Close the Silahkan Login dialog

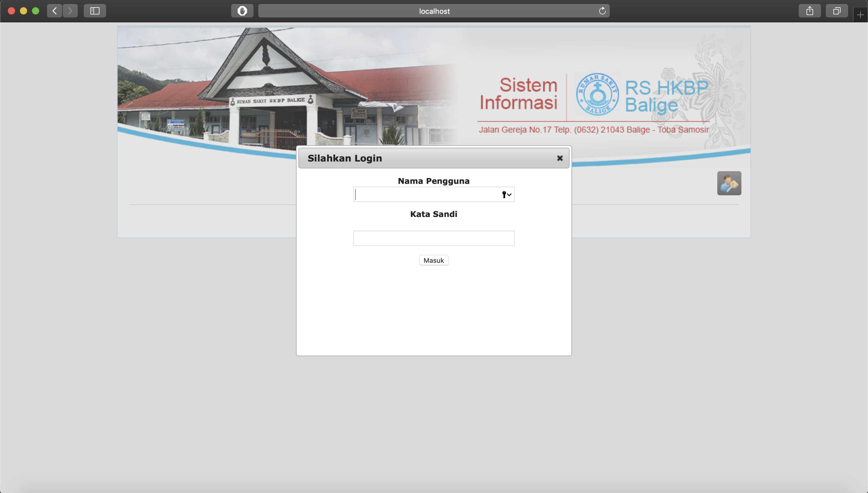pos(560,158)
